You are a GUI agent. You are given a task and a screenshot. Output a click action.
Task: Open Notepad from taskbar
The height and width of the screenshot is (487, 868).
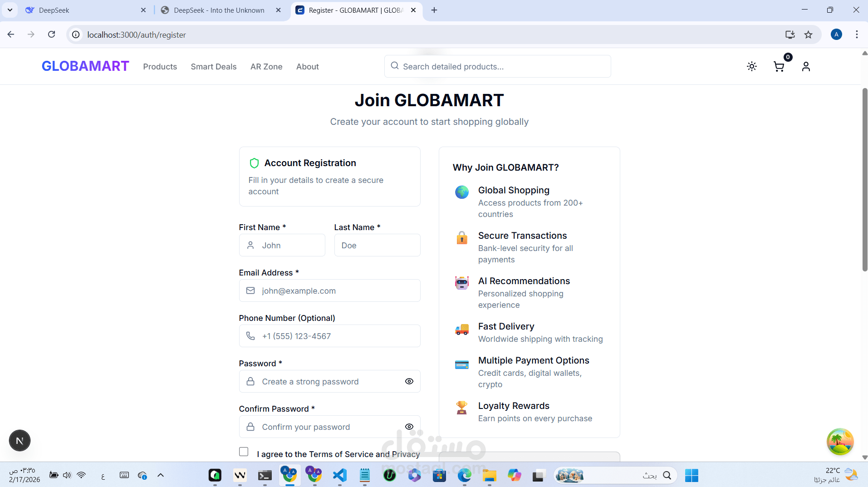coord(365,475)
